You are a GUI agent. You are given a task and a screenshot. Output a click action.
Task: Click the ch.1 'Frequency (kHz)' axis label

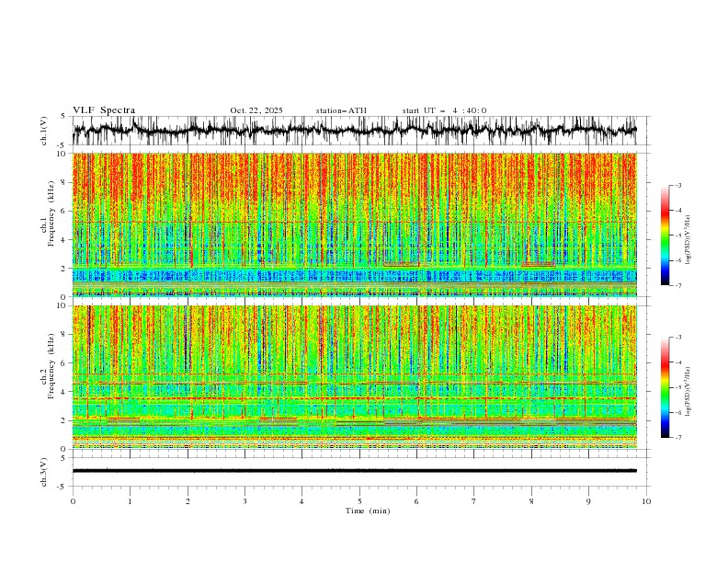[51, 214]
